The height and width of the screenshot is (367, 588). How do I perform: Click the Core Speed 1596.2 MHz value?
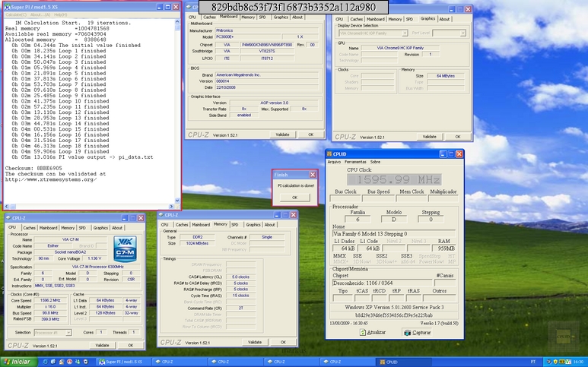tap(51, 300)
